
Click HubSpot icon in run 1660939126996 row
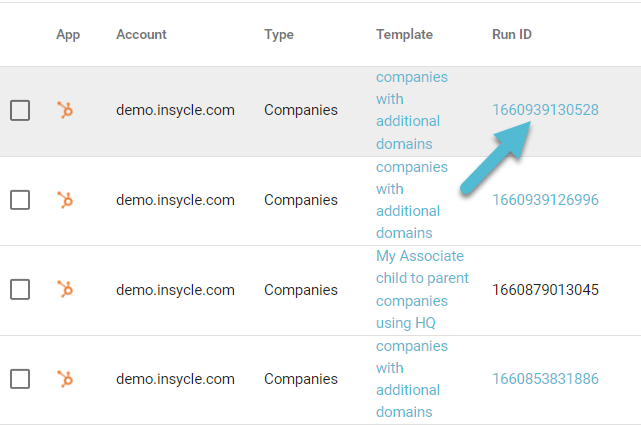[x=65, y=200]
